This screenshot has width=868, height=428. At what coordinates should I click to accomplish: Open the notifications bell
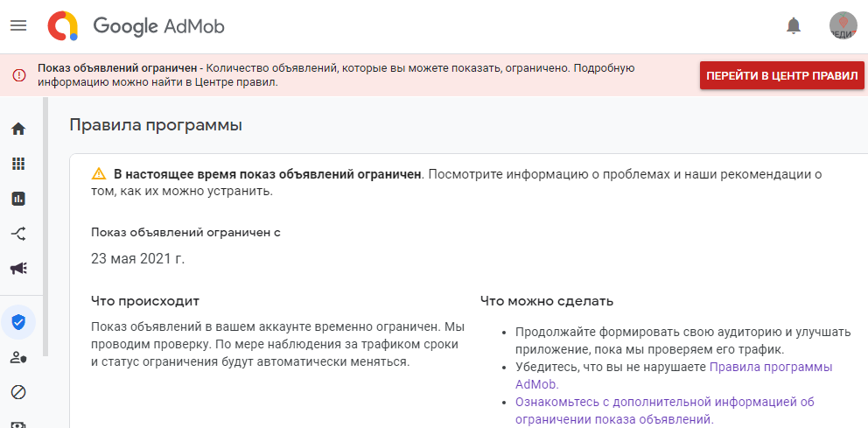(x=794, y=25)
